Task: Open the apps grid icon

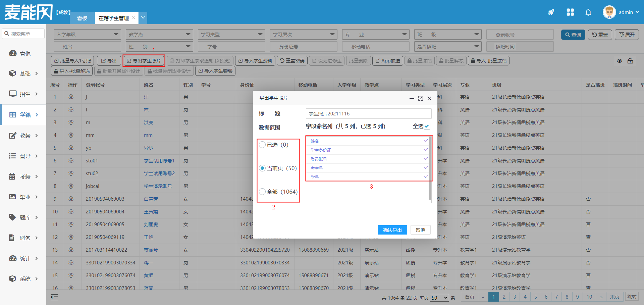Action: click(570, 12)
